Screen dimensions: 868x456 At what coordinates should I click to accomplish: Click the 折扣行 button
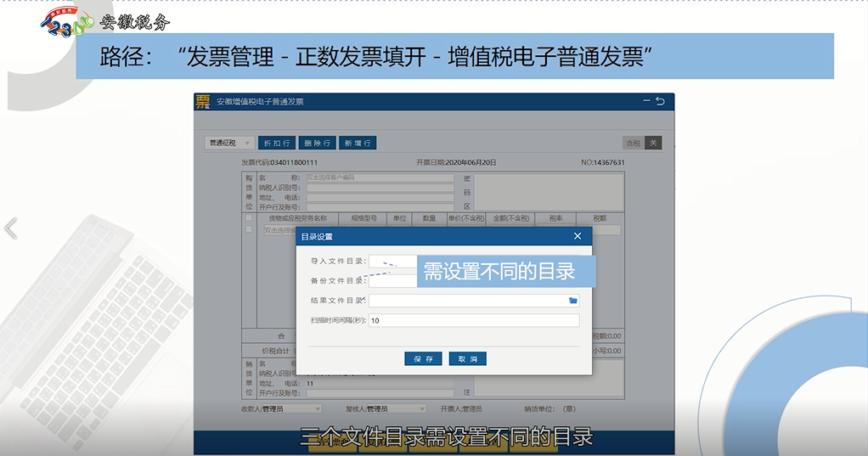point(277,143)
